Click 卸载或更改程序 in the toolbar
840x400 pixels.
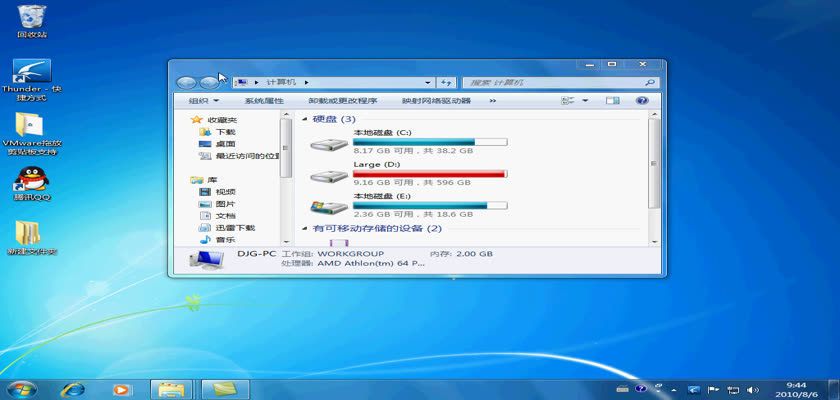click(x=342, y=101)
